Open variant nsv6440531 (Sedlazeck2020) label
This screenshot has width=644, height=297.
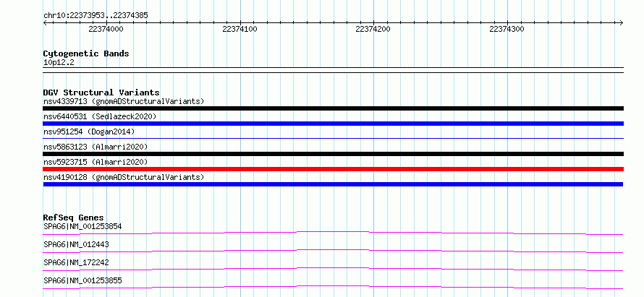100,116
